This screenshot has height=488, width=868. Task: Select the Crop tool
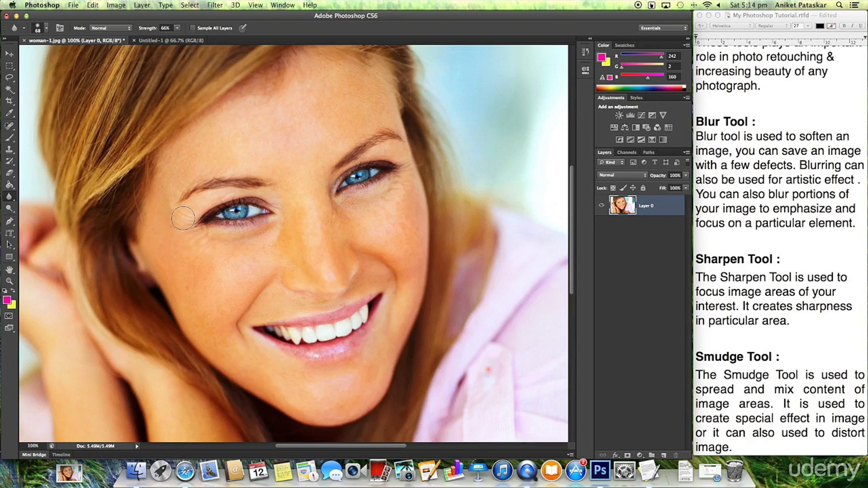click(9, 101)
